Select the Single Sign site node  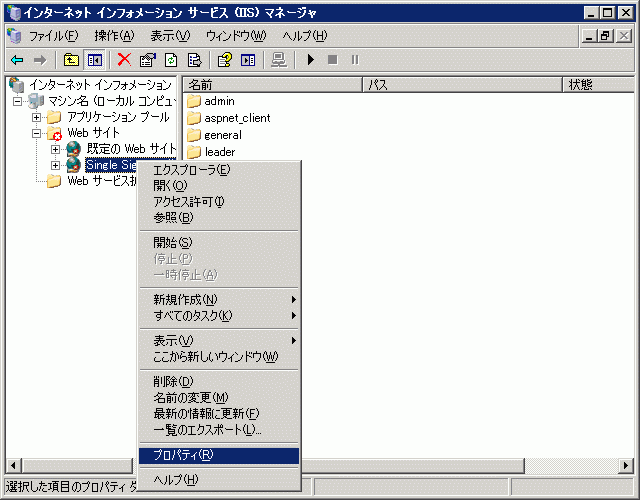(x=111, y=165)
